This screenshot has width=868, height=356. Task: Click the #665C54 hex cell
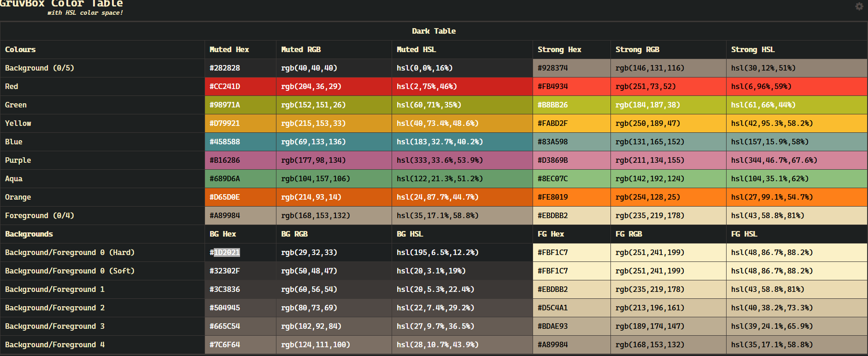[x=240, y=326]
